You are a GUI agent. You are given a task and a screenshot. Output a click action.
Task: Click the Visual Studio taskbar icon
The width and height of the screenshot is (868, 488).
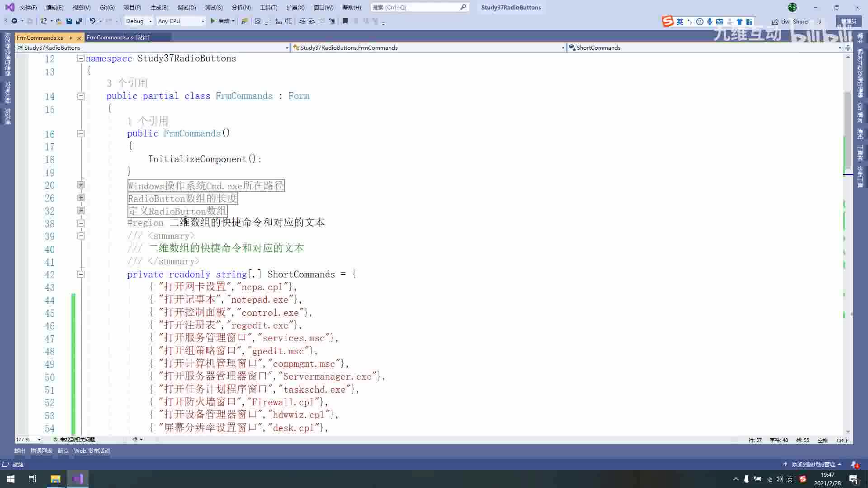(x=78, y=479)
